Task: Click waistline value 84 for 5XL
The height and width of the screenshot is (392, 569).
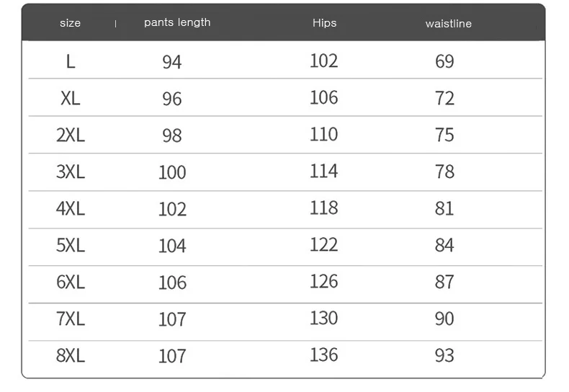Action: (444, 245)
